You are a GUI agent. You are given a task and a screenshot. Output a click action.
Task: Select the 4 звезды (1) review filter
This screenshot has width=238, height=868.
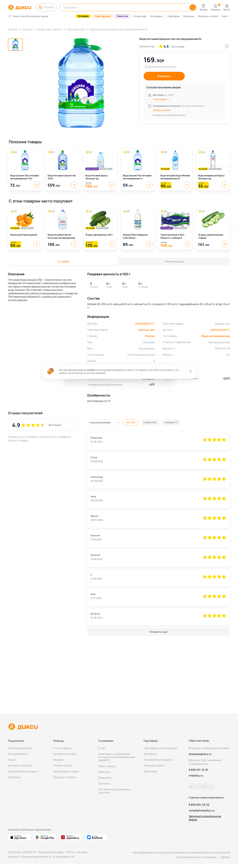point(171,422)
